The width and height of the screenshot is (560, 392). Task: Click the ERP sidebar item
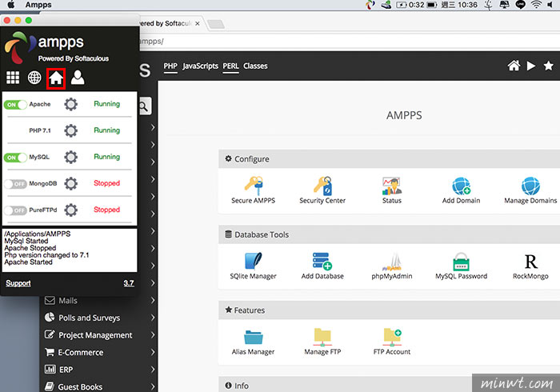coord(99,370)
